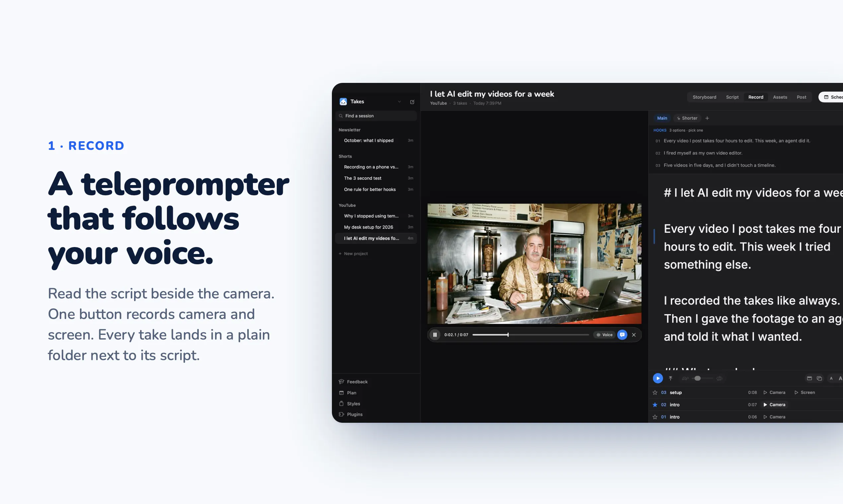
Task: Click the compose new session icon
Action: point(412,102)
